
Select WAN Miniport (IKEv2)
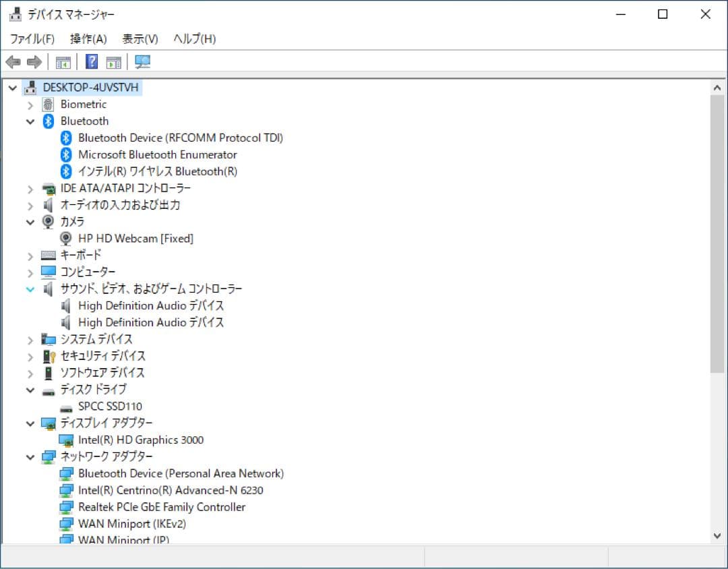click(x=132, y=524)
